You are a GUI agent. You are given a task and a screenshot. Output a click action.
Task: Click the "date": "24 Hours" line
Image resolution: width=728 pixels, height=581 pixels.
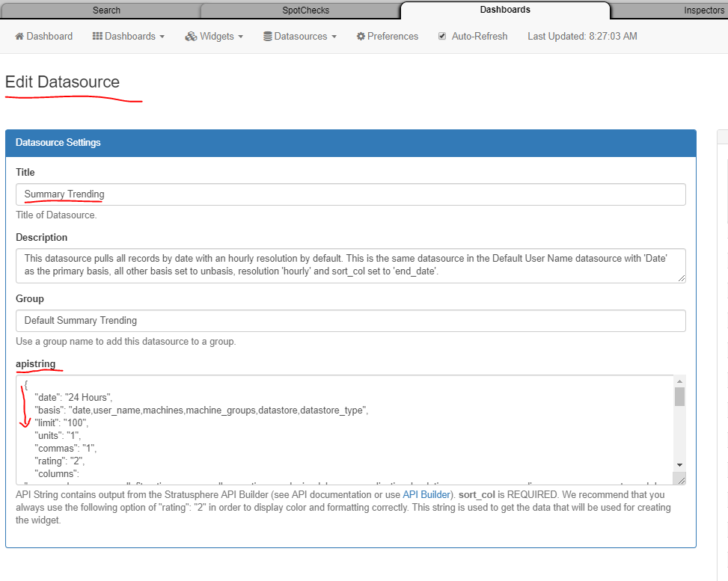73,397
